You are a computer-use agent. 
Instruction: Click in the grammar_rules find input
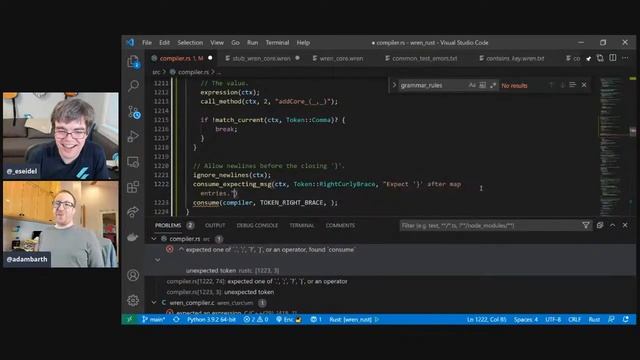(x=433, y=85)
